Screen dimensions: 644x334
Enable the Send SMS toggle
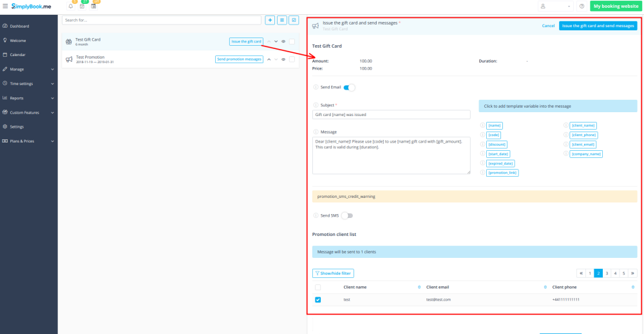(x=347, y=215)
